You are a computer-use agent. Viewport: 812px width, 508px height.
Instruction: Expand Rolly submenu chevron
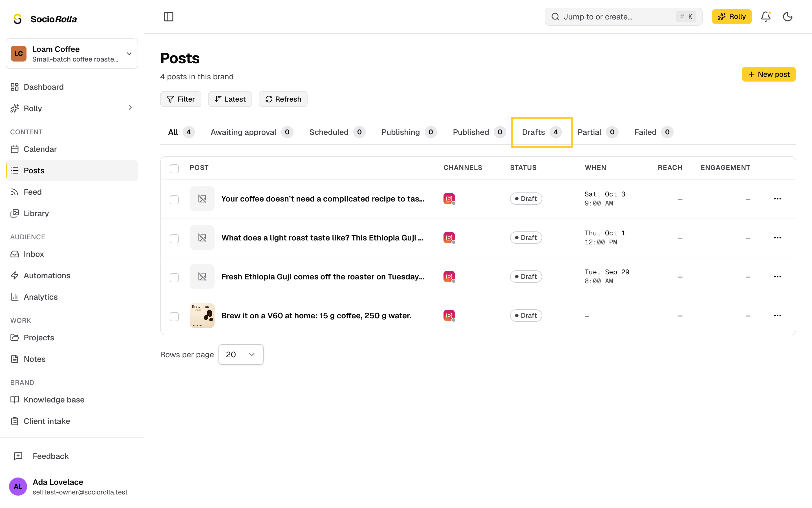pos(130,108)
